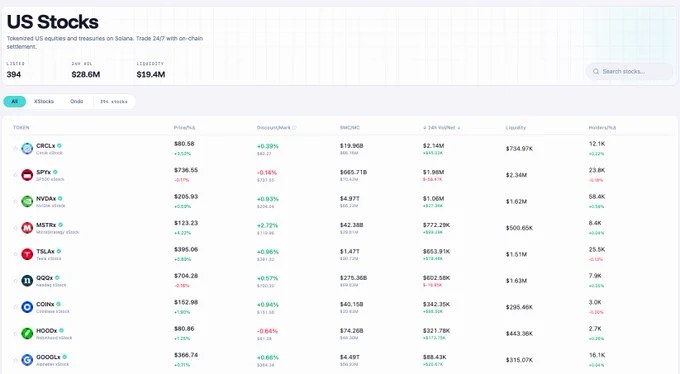This screenshot has width=680, height=374.
Task: Click the 3.0K COINx holders value
Action: tap(595, 302)
